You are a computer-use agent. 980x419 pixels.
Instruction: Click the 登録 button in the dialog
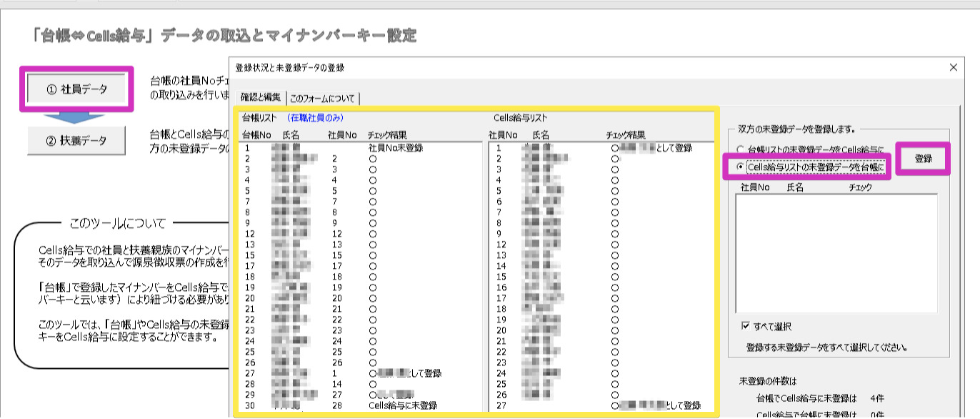coord(924,159)
